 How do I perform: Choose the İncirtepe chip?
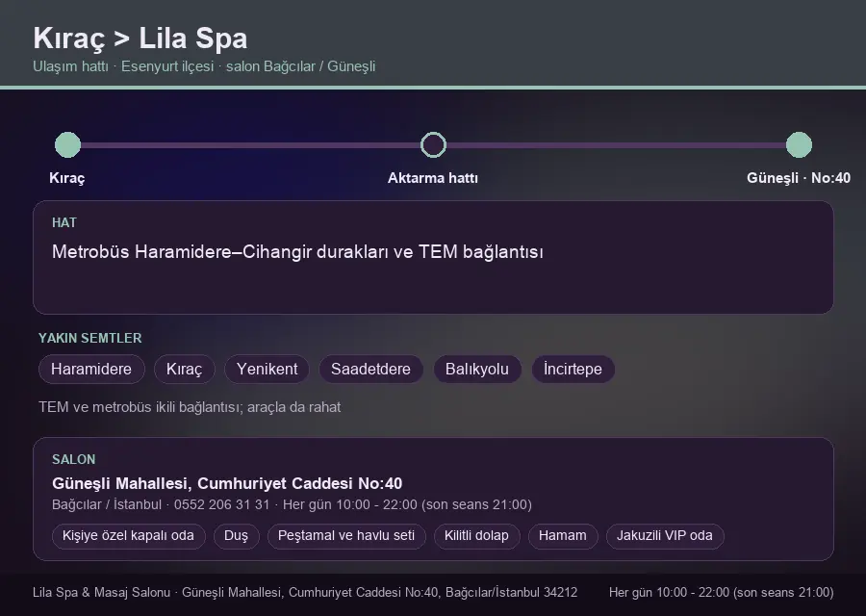(573, 369)
